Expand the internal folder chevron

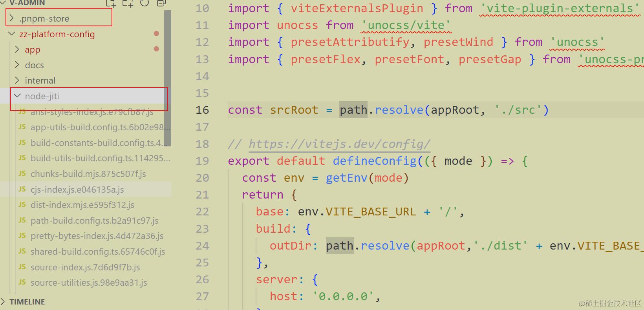coord(17,80)
